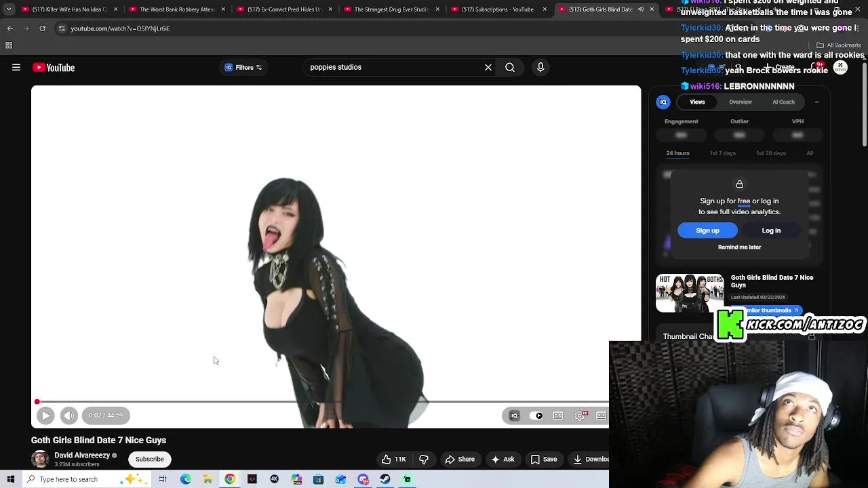
Task: Open the YouTube hamburger guide menu
Action: [x=16, y=67]
